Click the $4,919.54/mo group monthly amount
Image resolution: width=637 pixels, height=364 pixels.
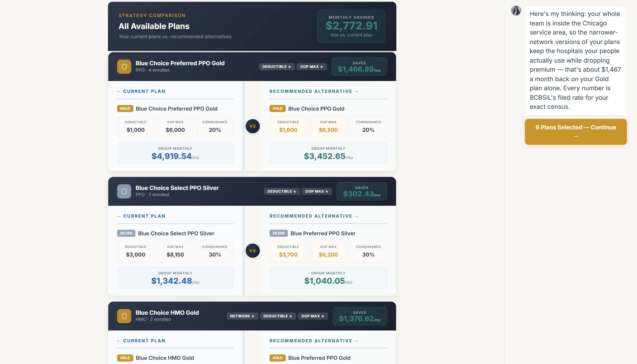tap(175, 156)
